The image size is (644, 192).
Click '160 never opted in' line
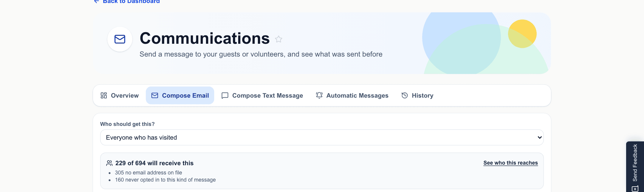[x=165, y=180]
